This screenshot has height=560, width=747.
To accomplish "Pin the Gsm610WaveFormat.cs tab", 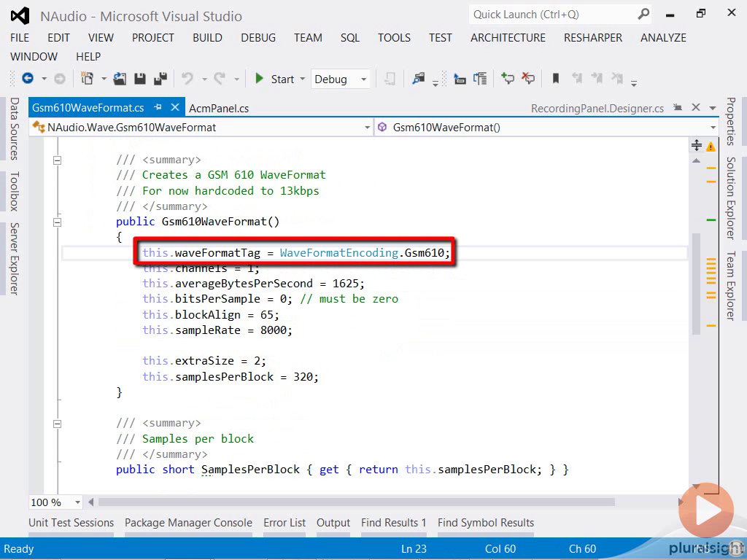I will [x=158, y=108].
